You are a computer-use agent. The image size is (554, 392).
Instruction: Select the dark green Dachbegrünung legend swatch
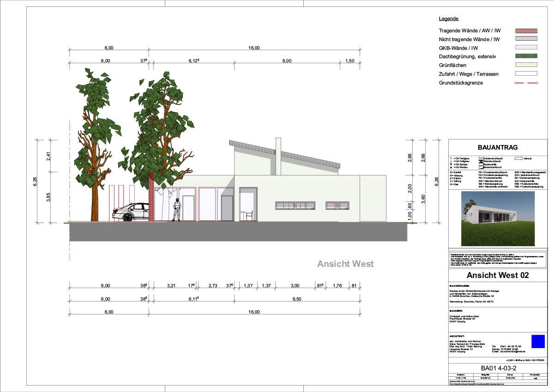tap(526, 56)
